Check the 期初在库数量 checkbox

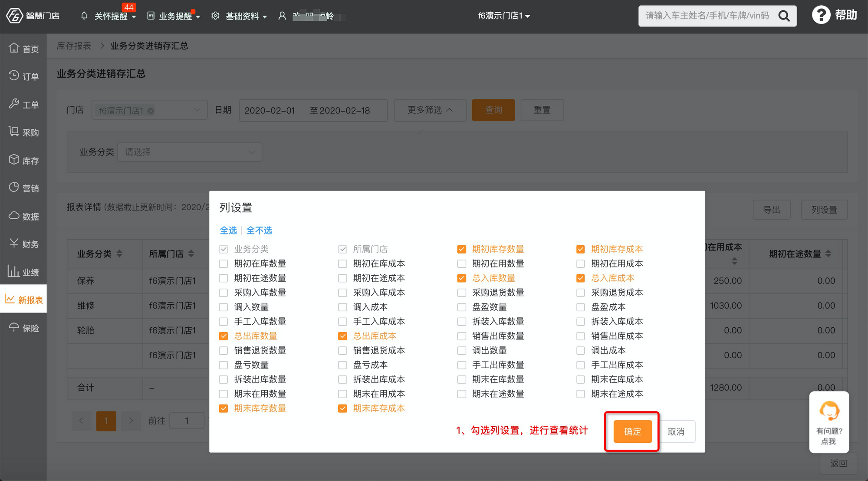[x=224, y=264]
